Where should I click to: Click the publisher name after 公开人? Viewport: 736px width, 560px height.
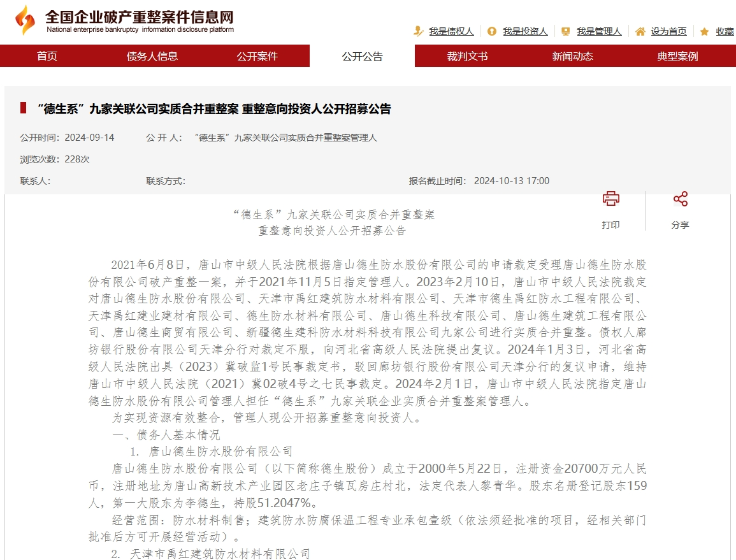click(x=286, y=138)
